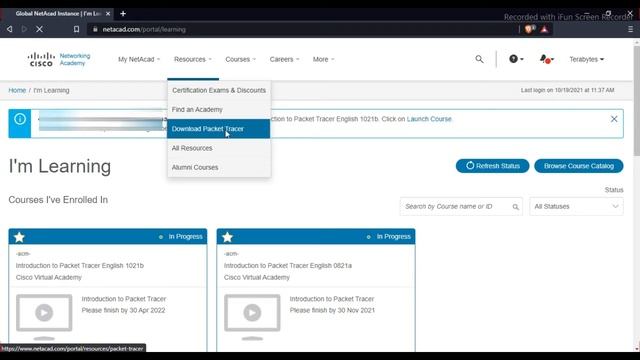Click the Last login timestamp text
This screenshot has height=360, width=640.
tap(567, 90)
